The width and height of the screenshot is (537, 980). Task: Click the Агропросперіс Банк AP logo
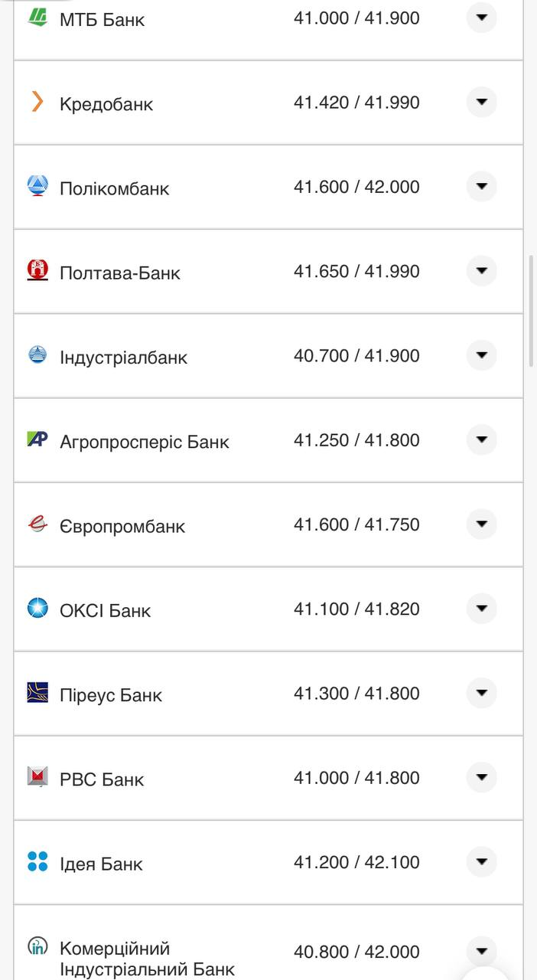[x=37, y=439]
